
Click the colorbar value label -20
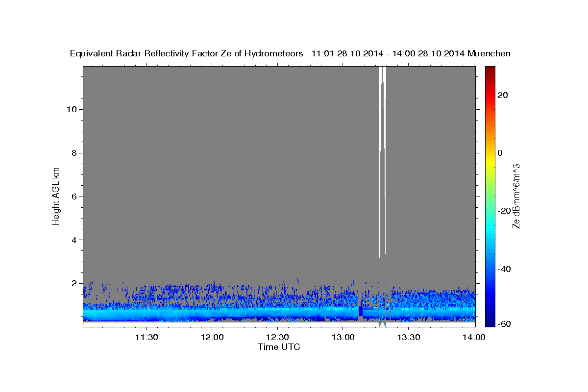(x=505, y=211)
